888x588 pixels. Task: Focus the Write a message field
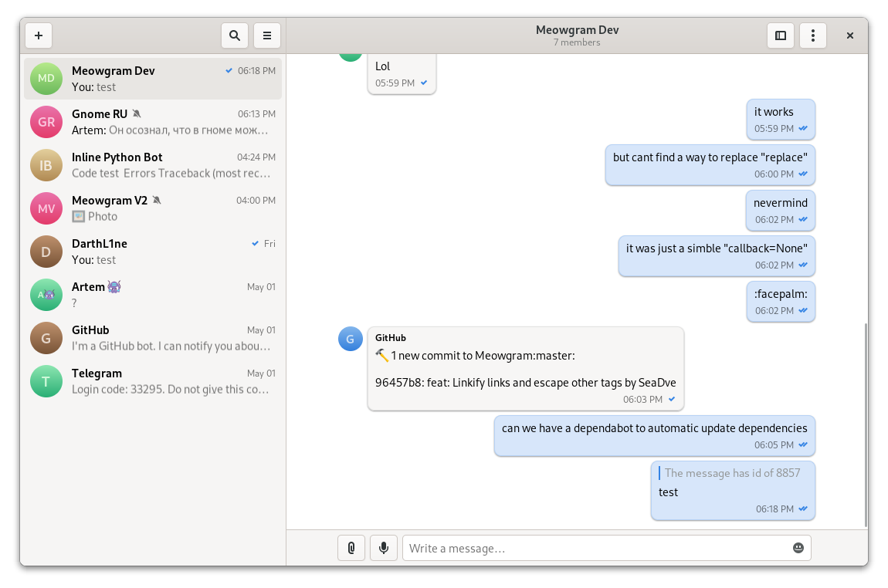[x=606, y=548]
